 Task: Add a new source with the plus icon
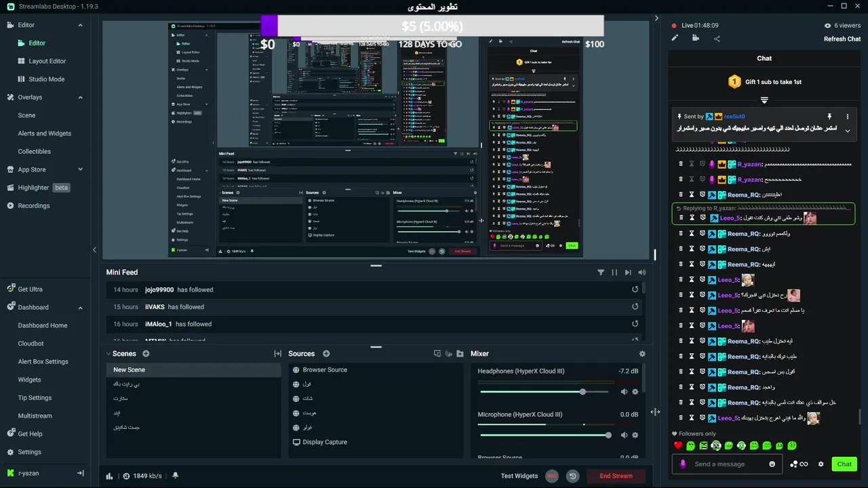[x=326, y=354]
